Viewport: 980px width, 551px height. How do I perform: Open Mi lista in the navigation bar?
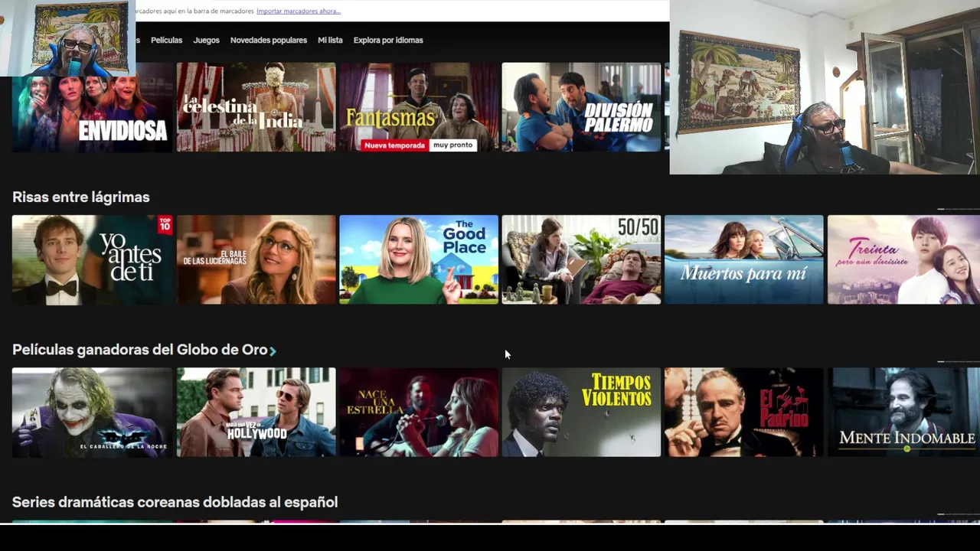point(330,40)
